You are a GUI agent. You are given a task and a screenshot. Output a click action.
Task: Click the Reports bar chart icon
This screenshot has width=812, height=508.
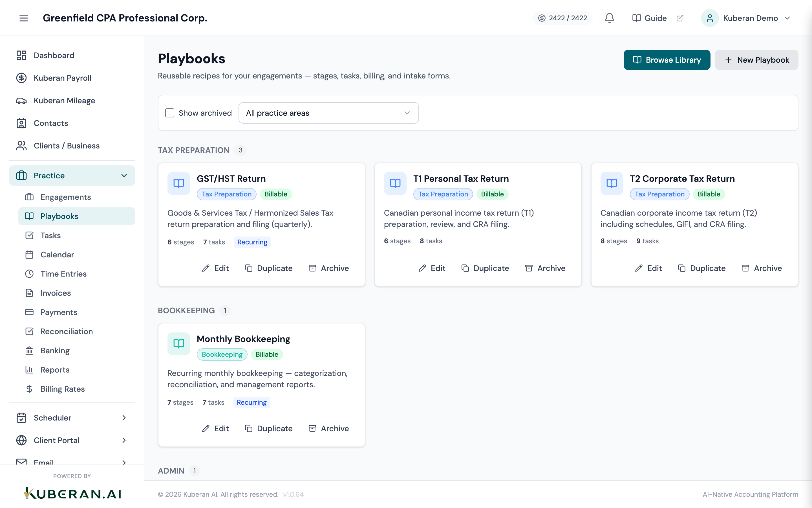coord(30,370)
